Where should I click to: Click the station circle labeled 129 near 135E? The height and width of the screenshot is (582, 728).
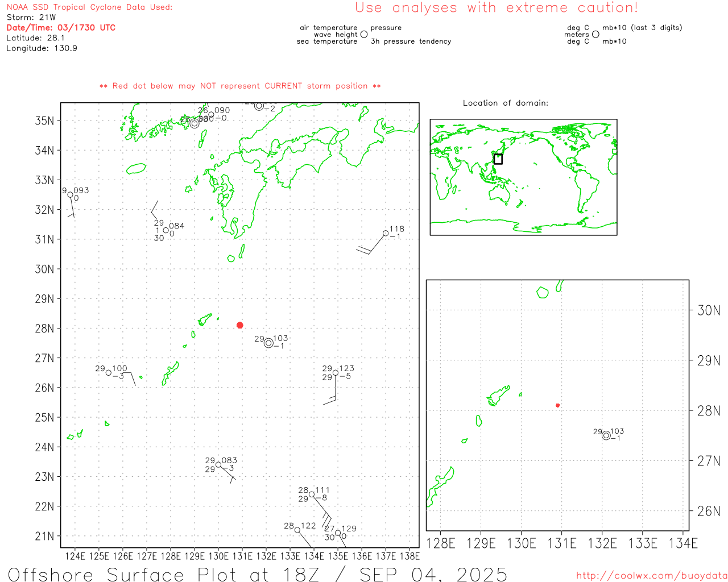pos(338,533)
